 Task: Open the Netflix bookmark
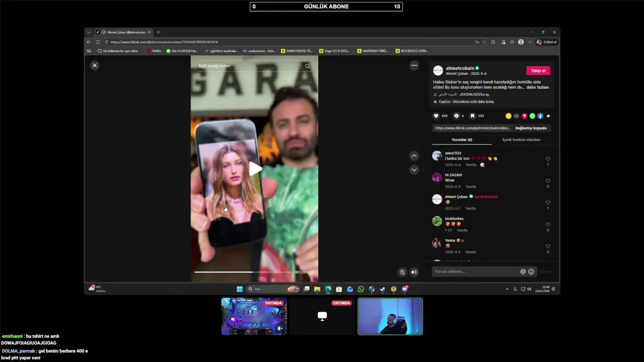(154, 51)
